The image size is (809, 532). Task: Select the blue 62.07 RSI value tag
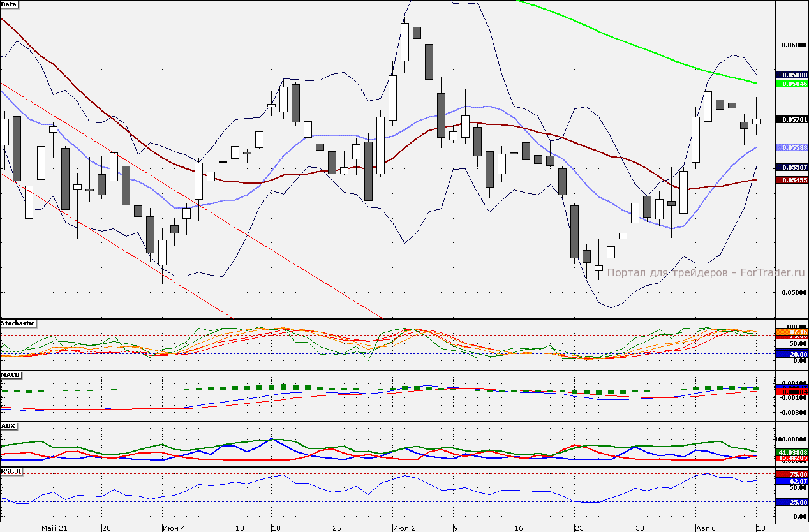791,481
